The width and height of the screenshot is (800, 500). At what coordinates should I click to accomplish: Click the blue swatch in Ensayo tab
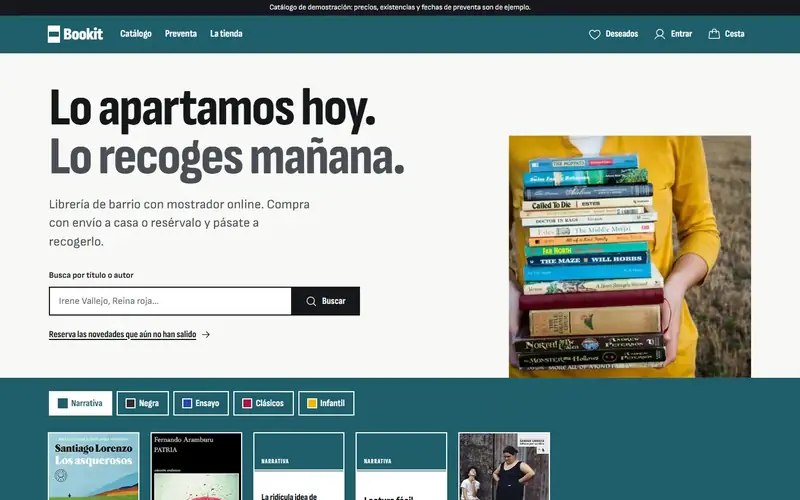point(187,404)
